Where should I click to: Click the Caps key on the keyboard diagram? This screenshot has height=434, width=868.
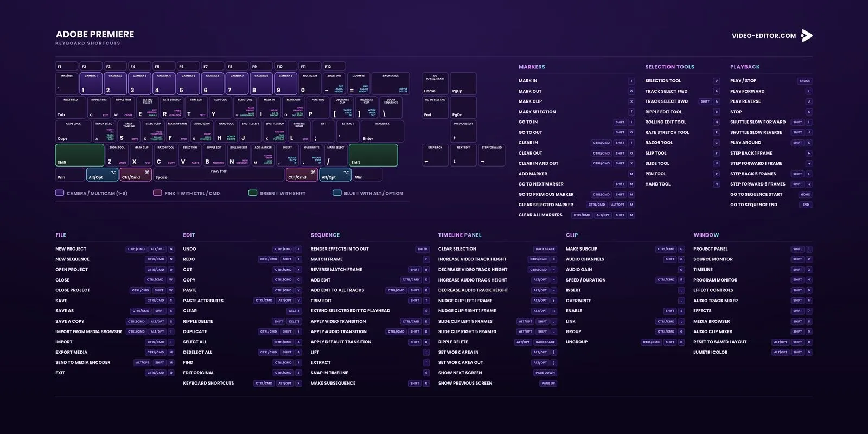tap(73, 131)
